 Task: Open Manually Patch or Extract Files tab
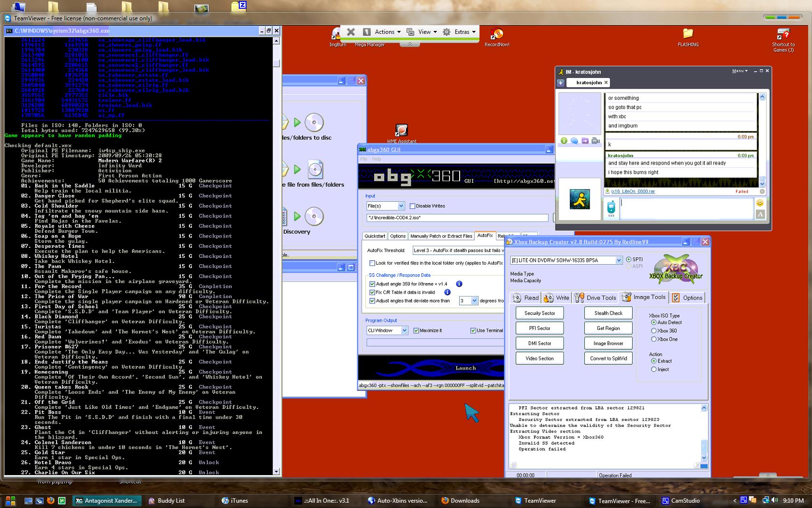(x=441, y=236)
